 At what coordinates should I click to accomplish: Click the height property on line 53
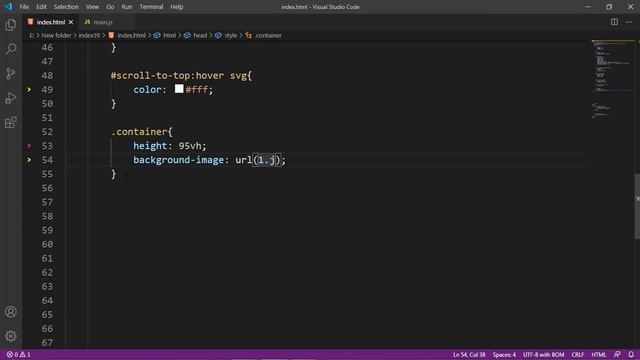pos(150,146)
